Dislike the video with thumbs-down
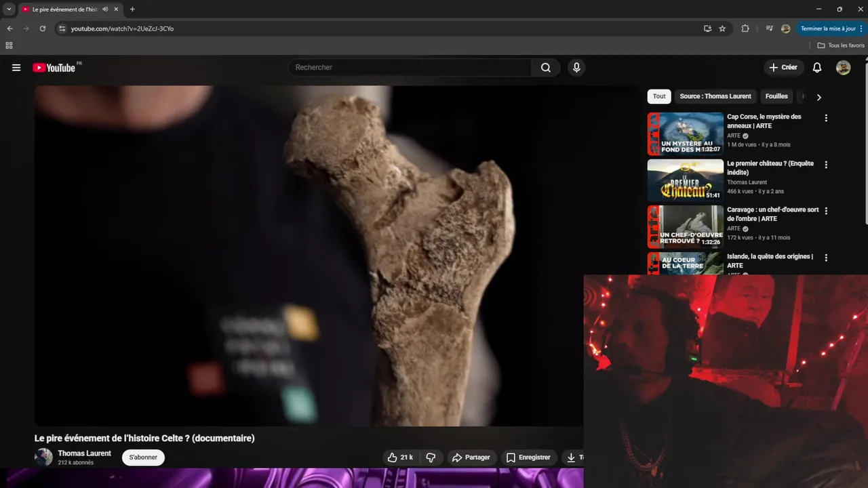 pos(431,457)
